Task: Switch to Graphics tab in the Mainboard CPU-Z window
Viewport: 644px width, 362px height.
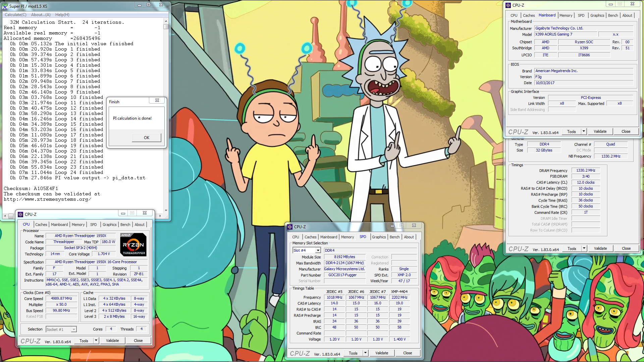Action: tap(597, 15)
